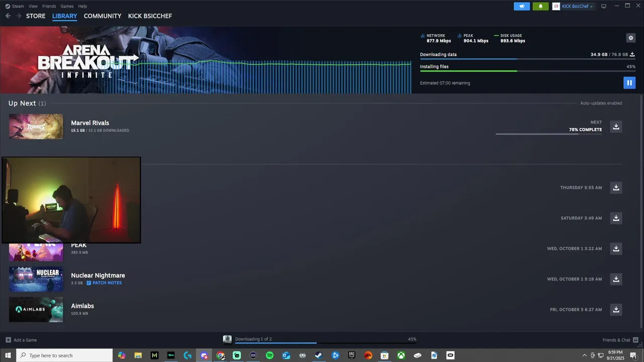Open the Help menu
644x362 pixels.
(83, 6)
